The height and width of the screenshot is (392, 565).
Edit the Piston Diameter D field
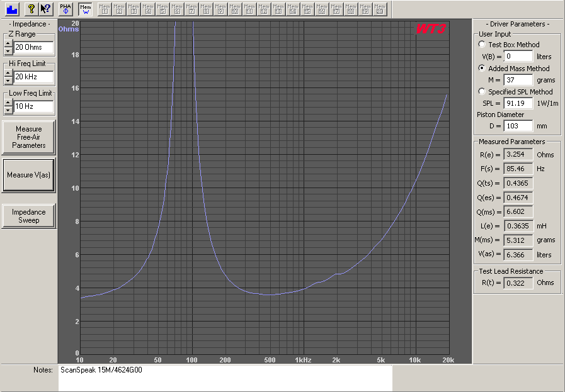tap(518, 126)
